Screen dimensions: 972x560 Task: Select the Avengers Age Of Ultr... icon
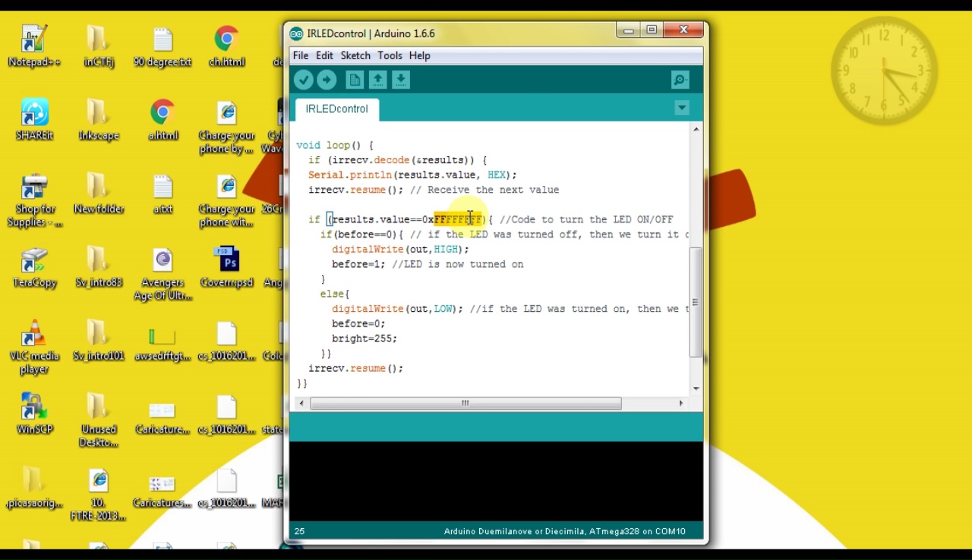click(163, 274)
